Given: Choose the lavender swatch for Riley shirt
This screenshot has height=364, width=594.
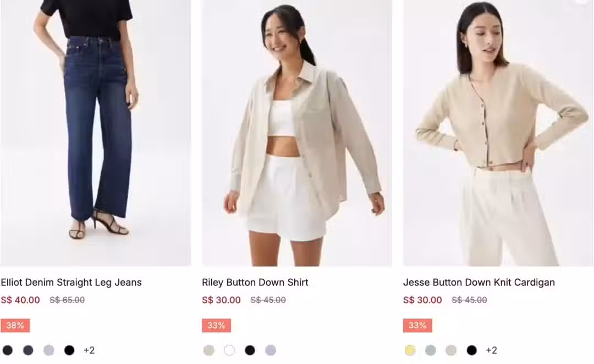Looking at the screenshot, I should 271,350.
